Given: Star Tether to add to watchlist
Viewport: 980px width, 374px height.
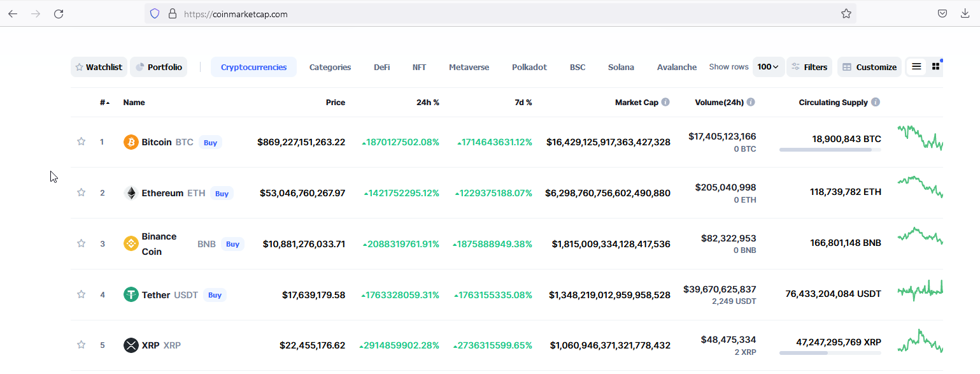Looking at the screenshot, I should point(81,294).
